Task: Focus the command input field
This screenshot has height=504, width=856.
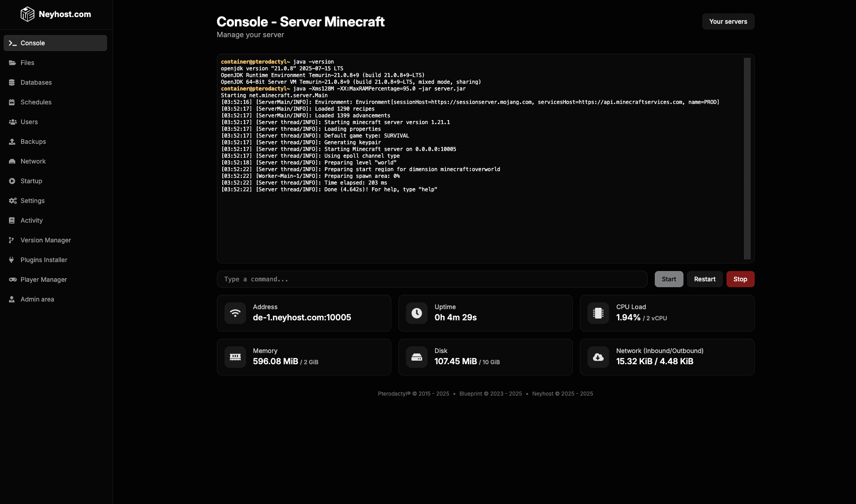Action: [x=432, y=279]
